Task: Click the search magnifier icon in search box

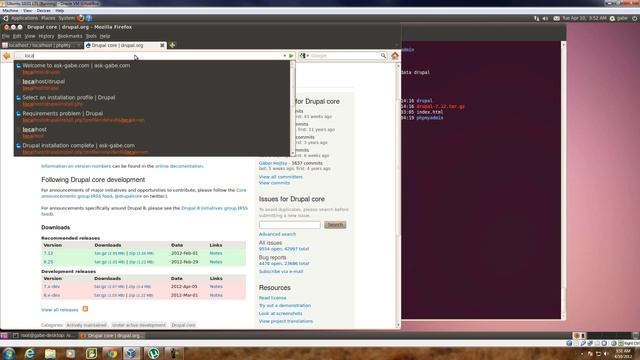Action: [x=383, y=56]
